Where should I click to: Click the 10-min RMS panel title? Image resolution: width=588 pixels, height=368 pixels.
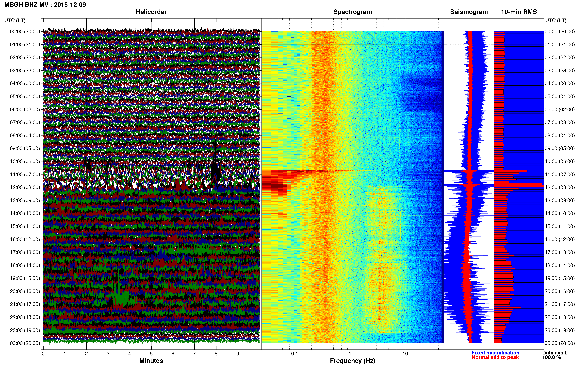pos(519,12)
